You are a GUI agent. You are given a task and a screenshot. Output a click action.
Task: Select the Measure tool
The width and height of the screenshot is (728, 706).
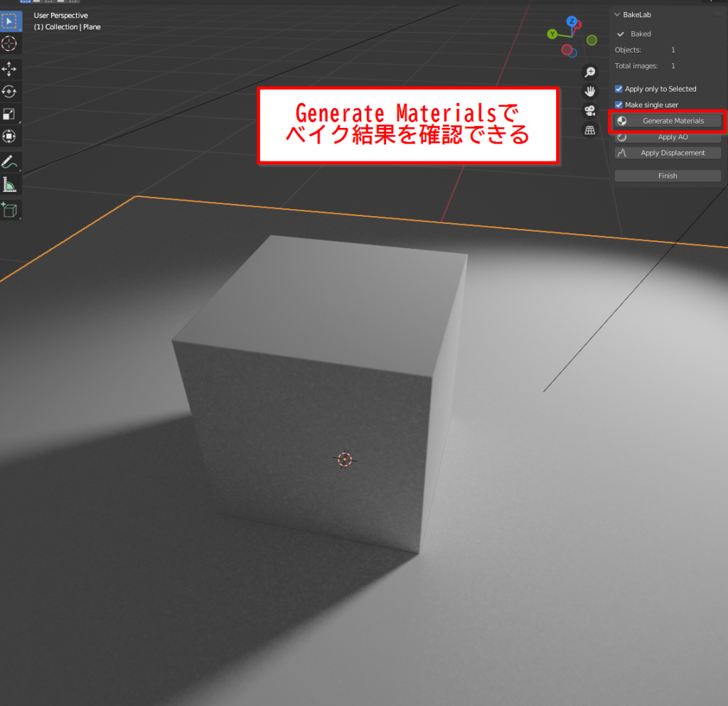pyautogui.click(x=10, y=185)
